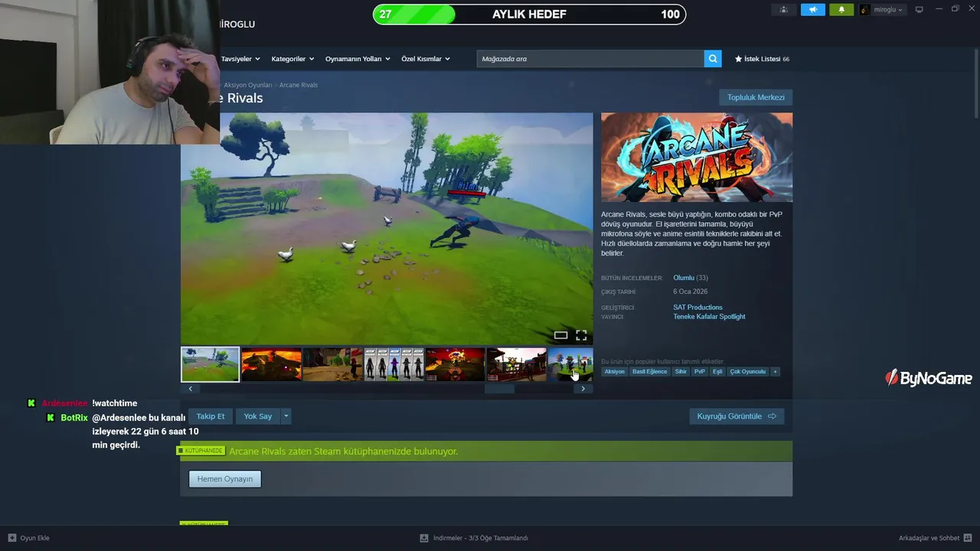Select the Aksiyon tag
Viewport: 980px width, 551px height.
pyautogui.click(x=614, y=372)
